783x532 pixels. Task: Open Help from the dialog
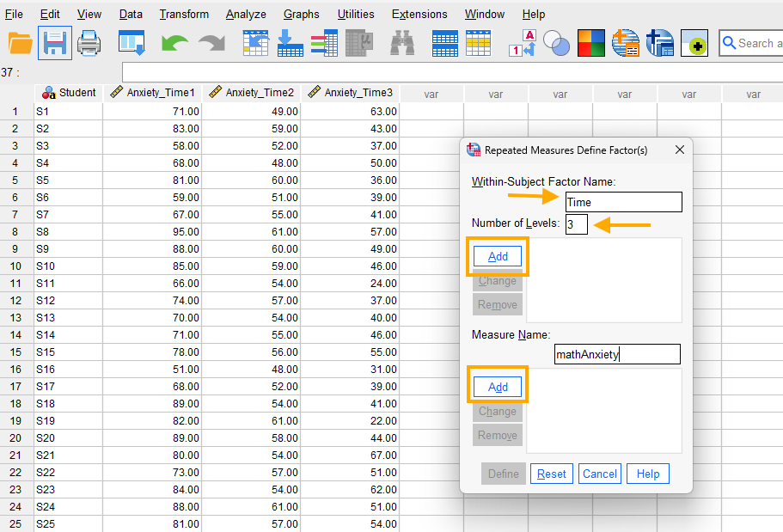tap(647, 474)
